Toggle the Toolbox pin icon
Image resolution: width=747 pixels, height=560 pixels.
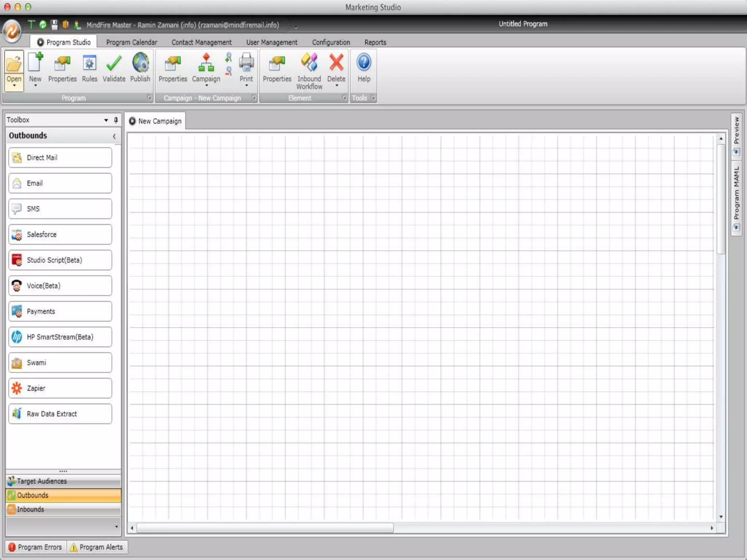tap(116, 120)
